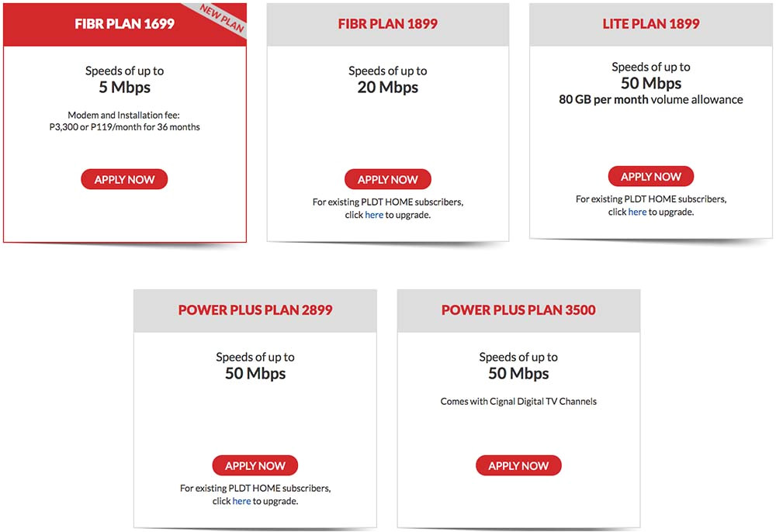Click APPLY NOW on FIBR PLAN 1899
Image resolution: width=776 pixels, height=532 pixels.
click(388, 179)
